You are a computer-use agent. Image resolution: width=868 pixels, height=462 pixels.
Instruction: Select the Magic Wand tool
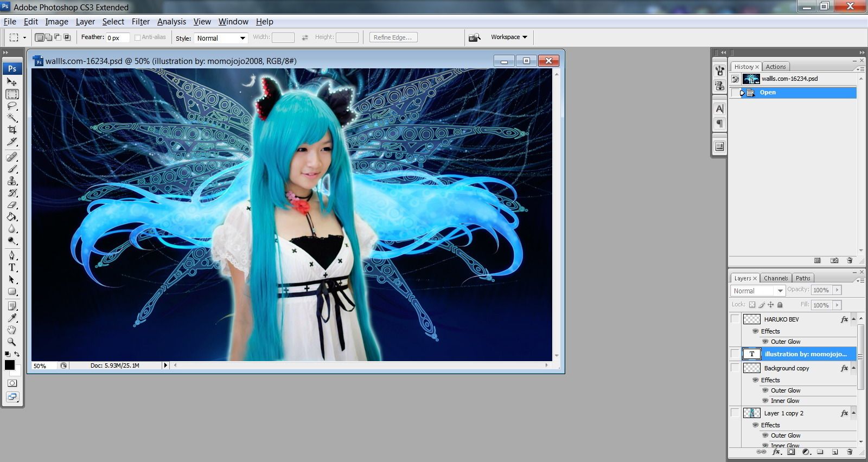[12, 118]
